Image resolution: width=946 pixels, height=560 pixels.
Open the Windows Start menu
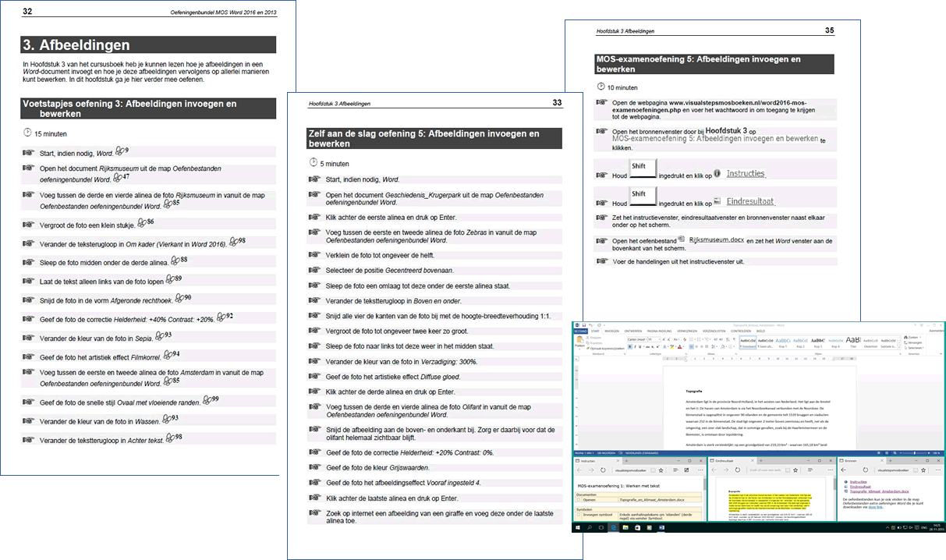[x=578, y=528]
